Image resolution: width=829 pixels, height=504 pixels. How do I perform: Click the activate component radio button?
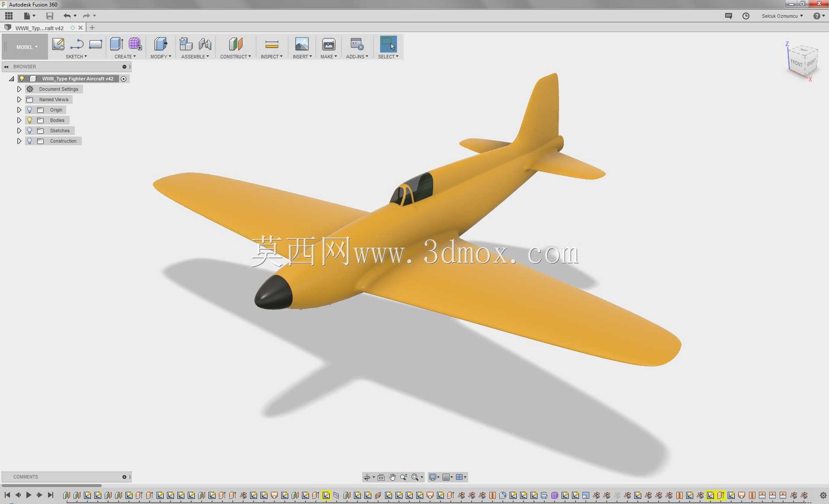point(124,79)
